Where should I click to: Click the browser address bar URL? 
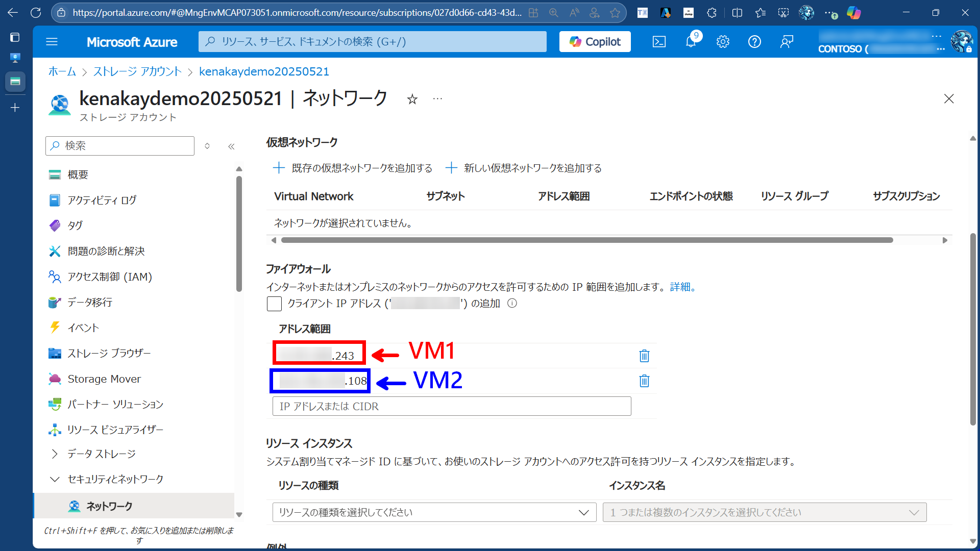click(297, 13)
